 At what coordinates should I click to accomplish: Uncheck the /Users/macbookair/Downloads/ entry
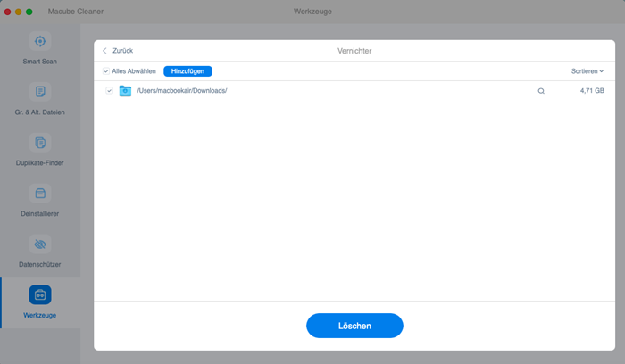pyautogui.click(x=109, y=91)
